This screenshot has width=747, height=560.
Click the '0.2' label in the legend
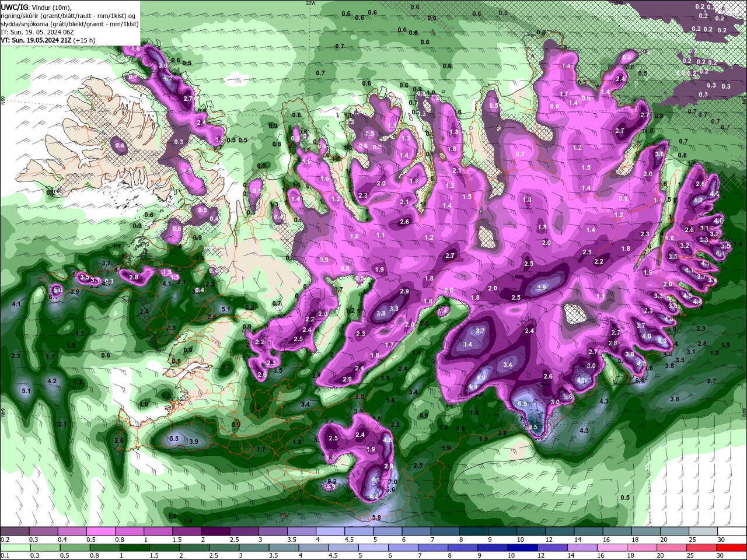pos(5,540)
